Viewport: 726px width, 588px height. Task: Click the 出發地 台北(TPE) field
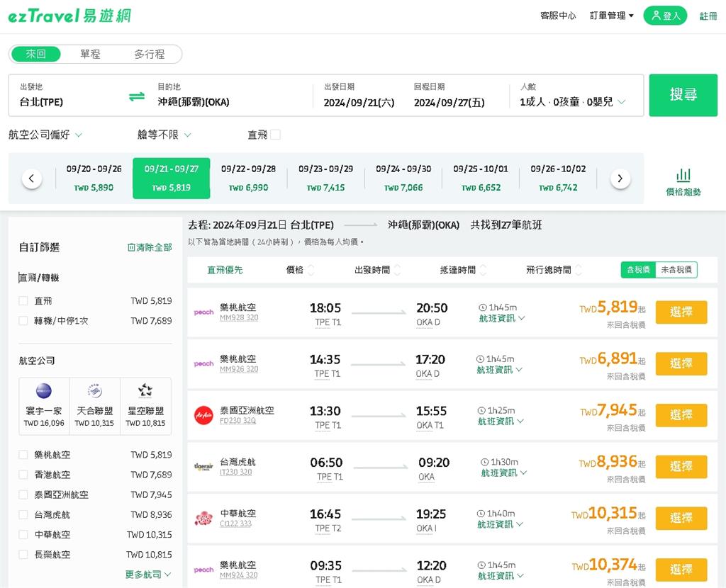point(69,96)
